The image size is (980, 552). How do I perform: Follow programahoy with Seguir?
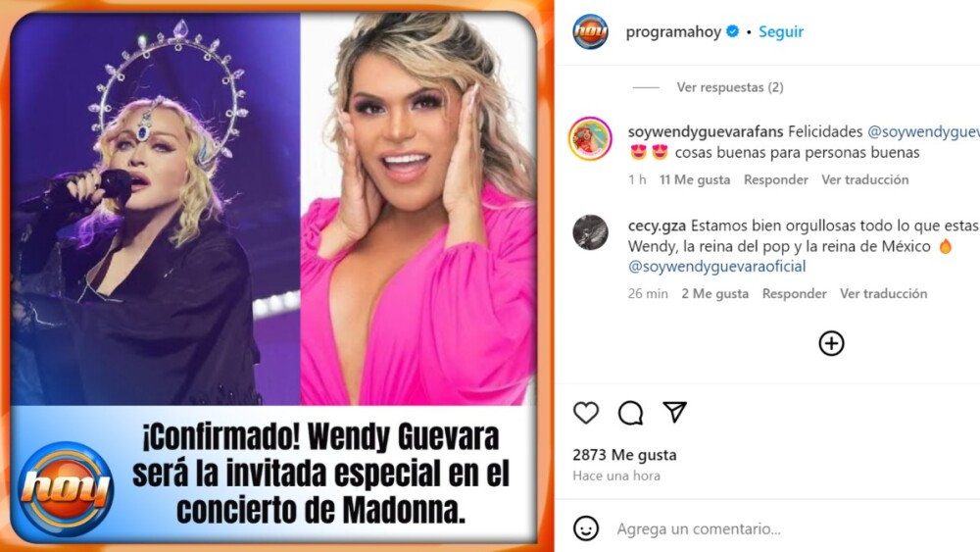pos(781,31)
